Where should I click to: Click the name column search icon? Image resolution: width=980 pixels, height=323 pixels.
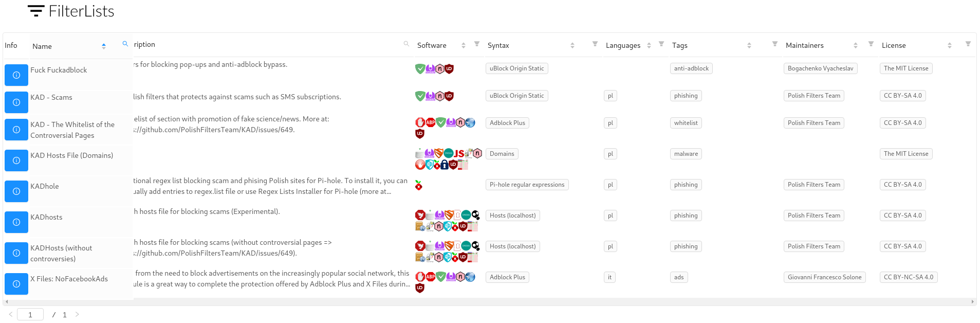(x=125, y=44)
